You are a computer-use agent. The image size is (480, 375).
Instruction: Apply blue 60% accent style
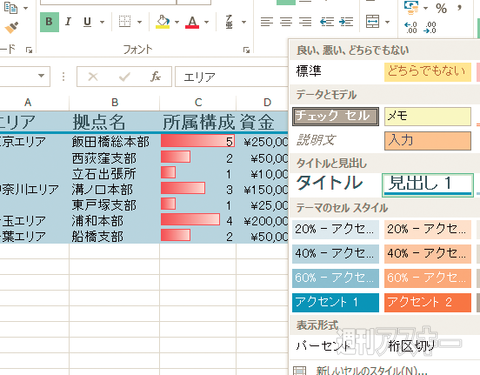pos(335,278)
